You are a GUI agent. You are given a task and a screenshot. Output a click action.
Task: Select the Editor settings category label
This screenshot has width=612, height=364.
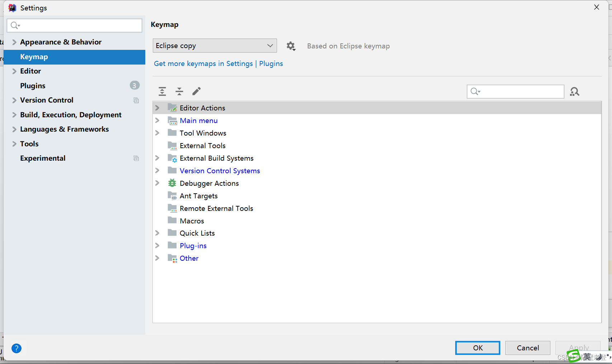[x=30, y=71]
